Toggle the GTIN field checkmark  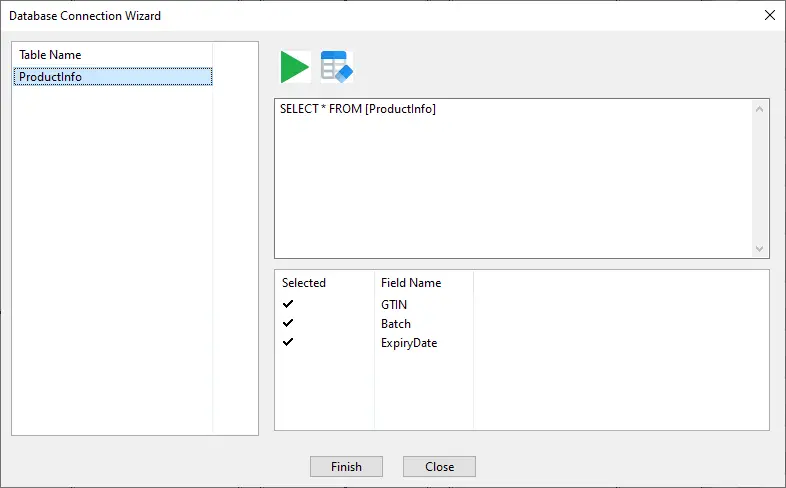pyautogui.click(x=288, y=304)
